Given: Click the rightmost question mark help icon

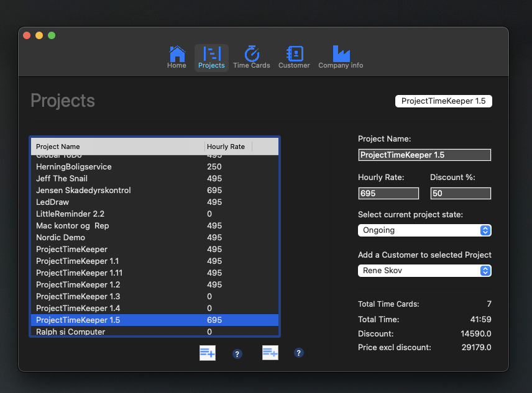Looking at the screenshot, I should [299, 353].
